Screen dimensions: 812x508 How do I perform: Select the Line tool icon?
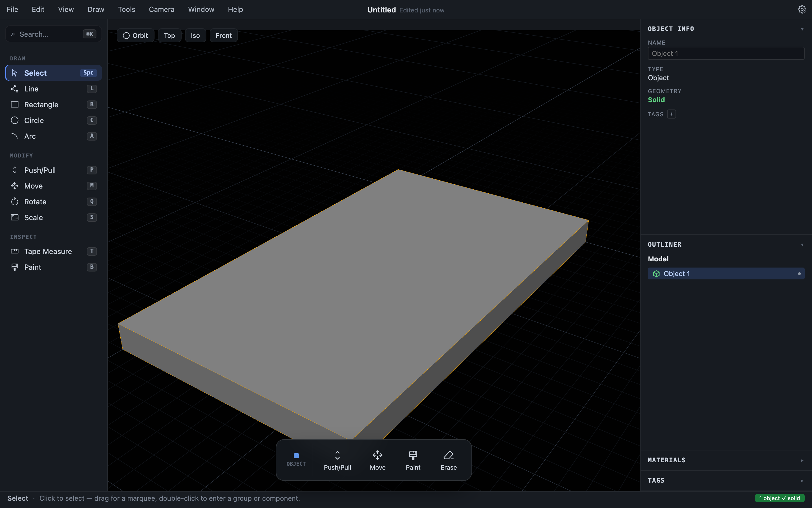point(14,89)
